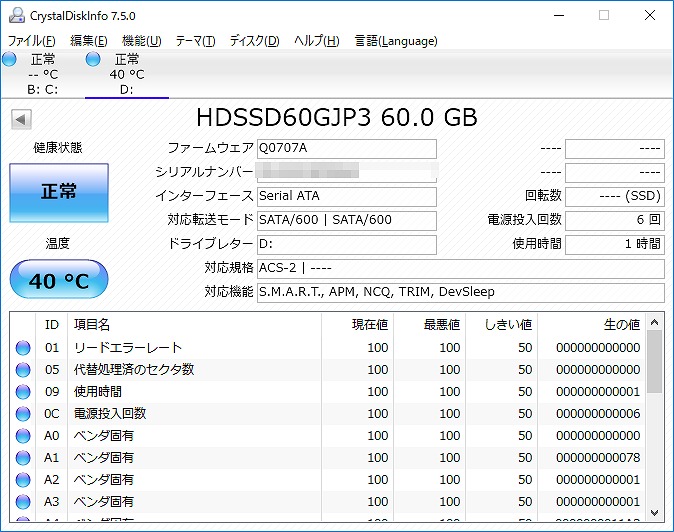
Task: Click status orb for 使用時間 attribute row
Action: pyautogui.click(x=23, y=392)
